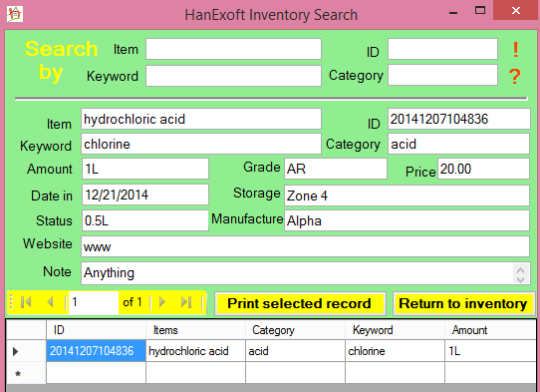This screenshot has height=392, width=540.
Task: Click the Manufacture field showing Alpha
Action: click(x=407, y=220)
